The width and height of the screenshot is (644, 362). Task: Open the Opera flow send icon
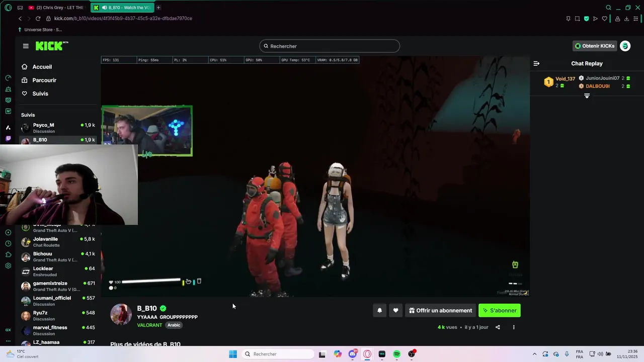(595, 19)
